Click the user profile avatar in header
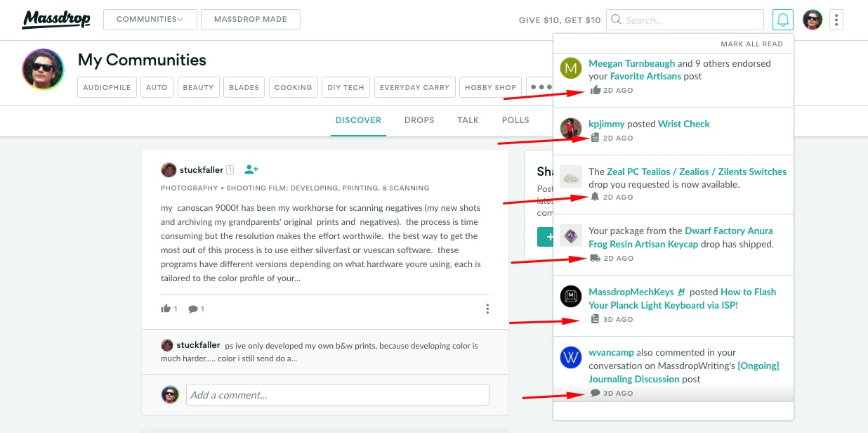 813,20
